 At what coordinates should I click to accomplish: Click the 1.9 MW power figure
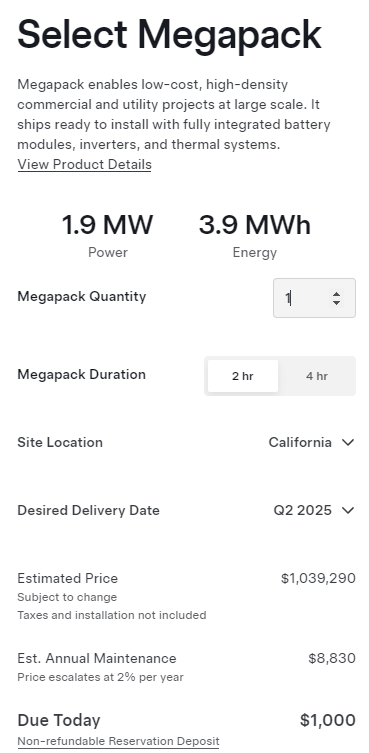tap(108, 225)
